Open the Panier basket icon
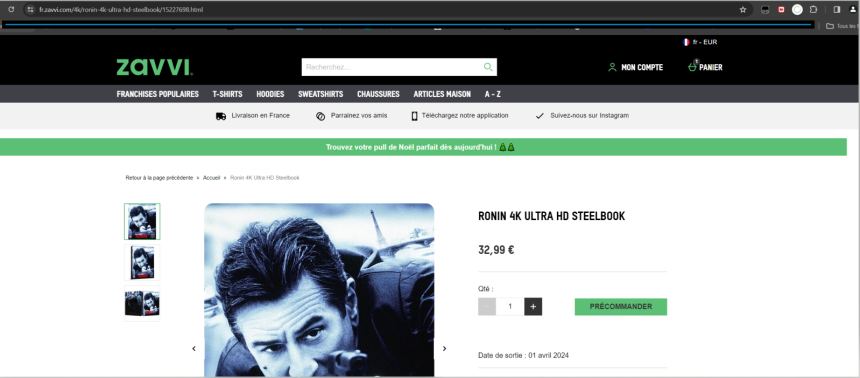The width and height of the screenshot is (860, 378). coord(692,67)
